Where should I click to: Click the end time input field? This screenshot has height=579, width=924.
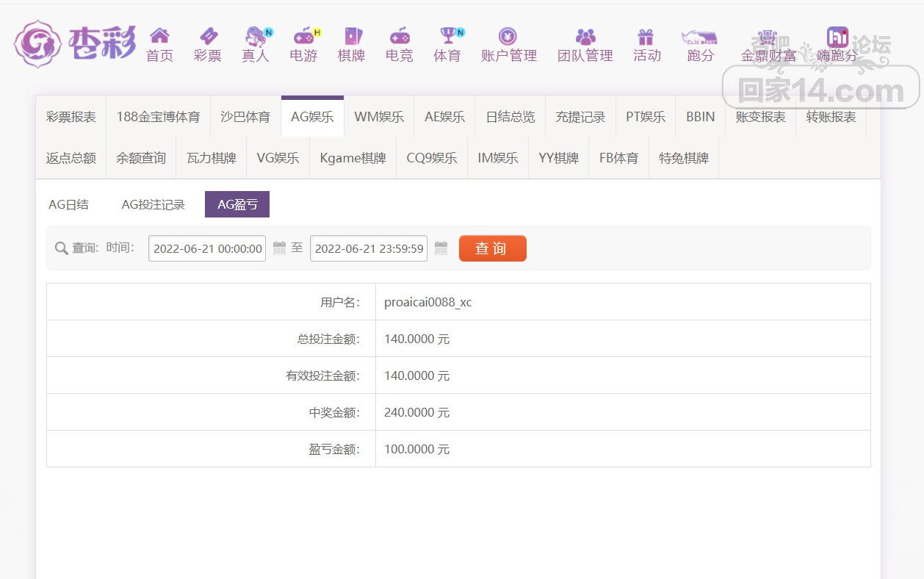pos(369,248)
